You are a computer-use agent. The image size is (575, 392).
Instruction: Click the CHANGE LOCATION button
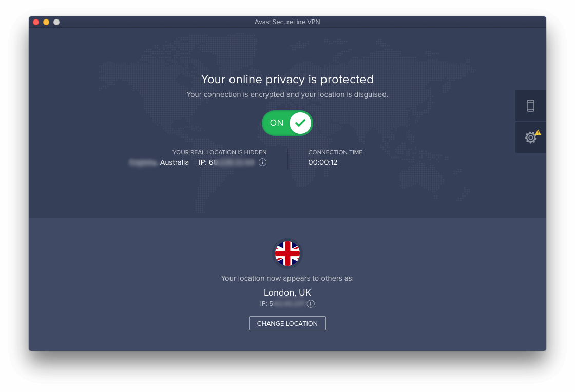287,323
